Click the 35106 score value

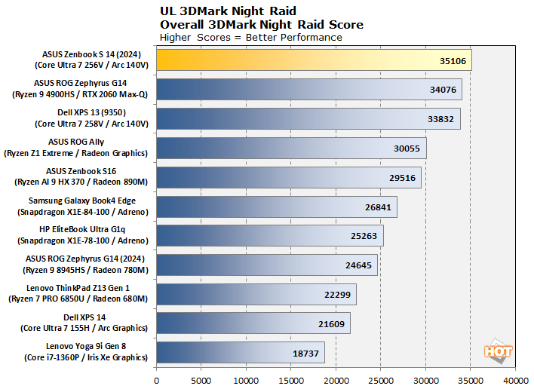click(453, 61)
